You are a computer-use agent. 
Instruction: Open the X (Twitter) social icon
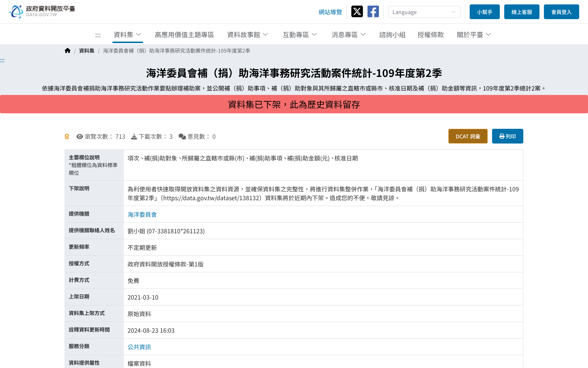357,11
